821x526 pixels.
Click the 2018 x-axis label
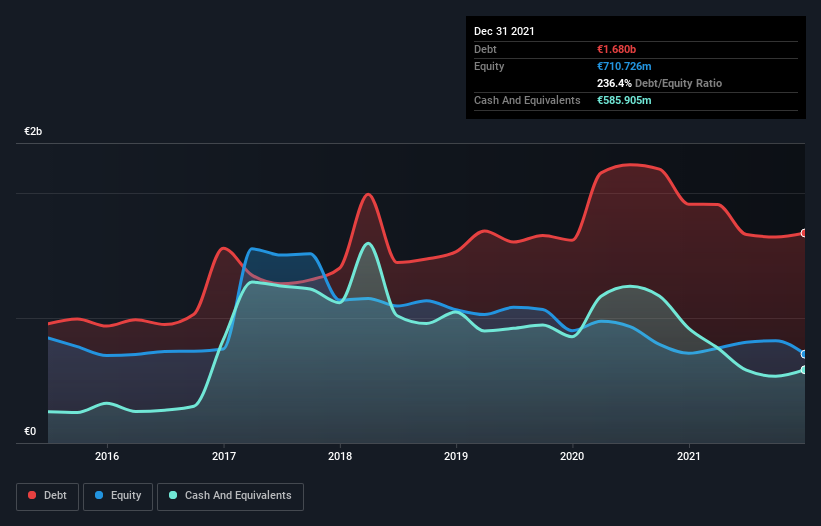(x=340, y=456)
